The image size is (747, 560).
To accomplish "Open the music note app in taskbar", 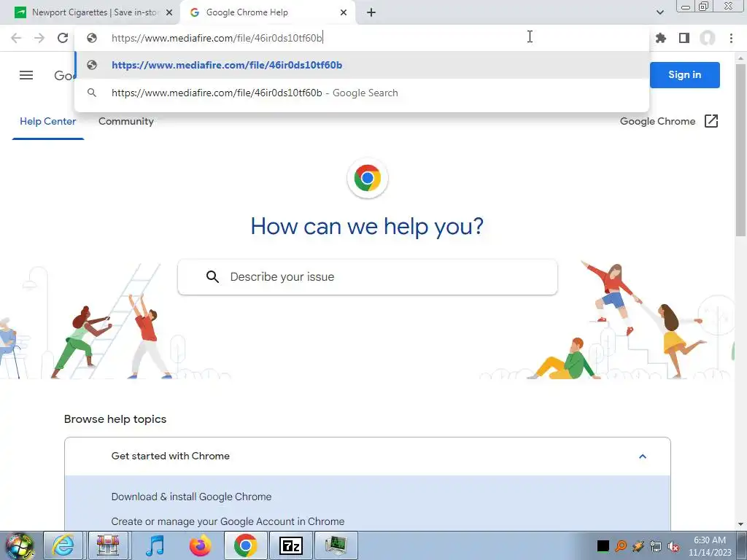I will [155, 545].
